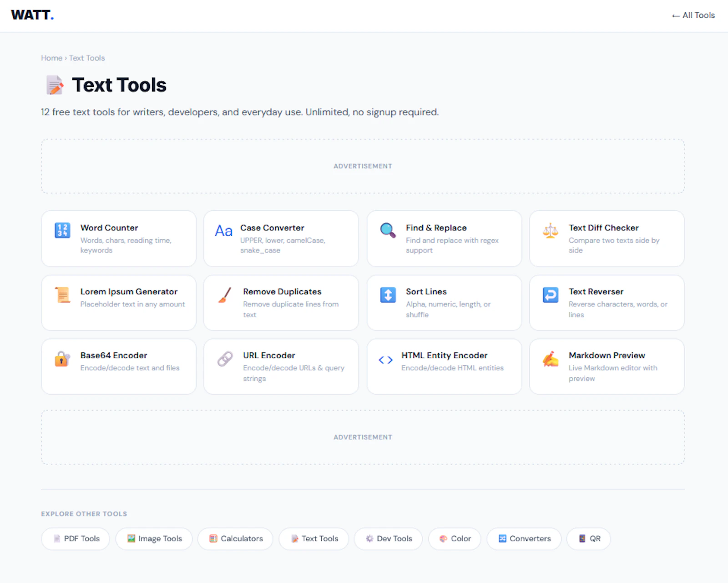Viewport: 728px width, 583px height.
Task: Click the Text Reverser return arrow icon
Action: pos(551,294)
